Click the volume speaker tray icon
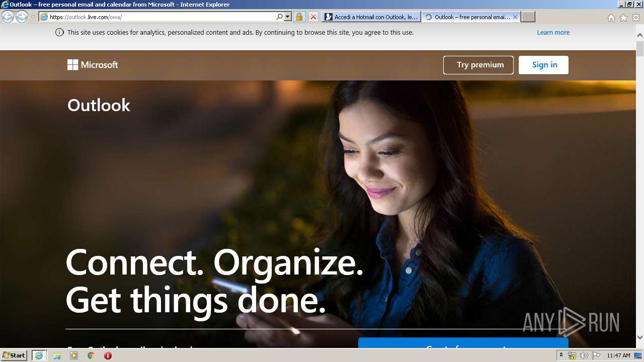644x362 pixels. 584,355
